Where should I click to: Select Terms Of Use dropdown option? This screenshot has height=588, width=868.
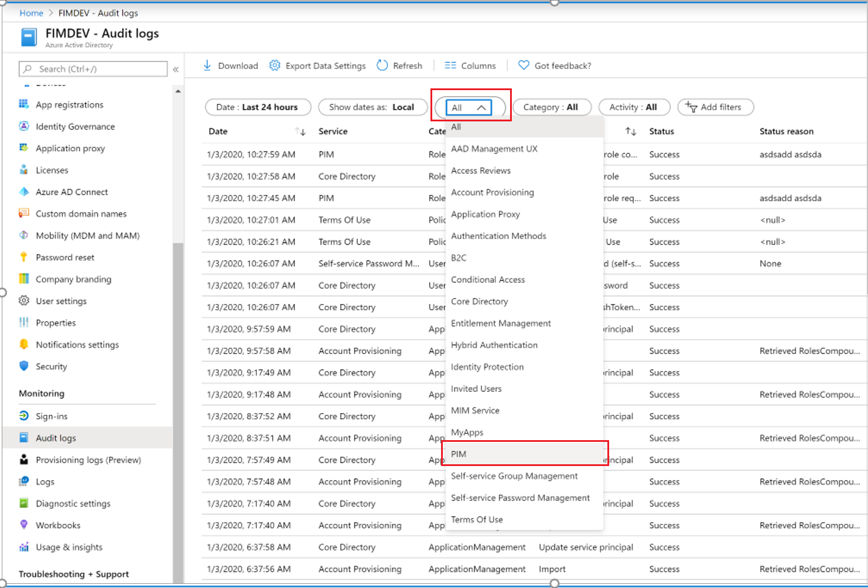[524, 519]
